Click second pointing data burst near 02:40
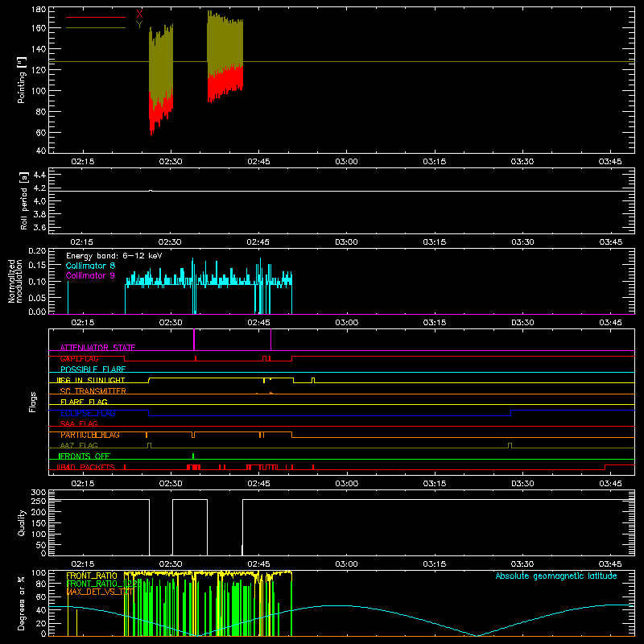The height and width of the screenshot is (644, 644). (225, 56)
